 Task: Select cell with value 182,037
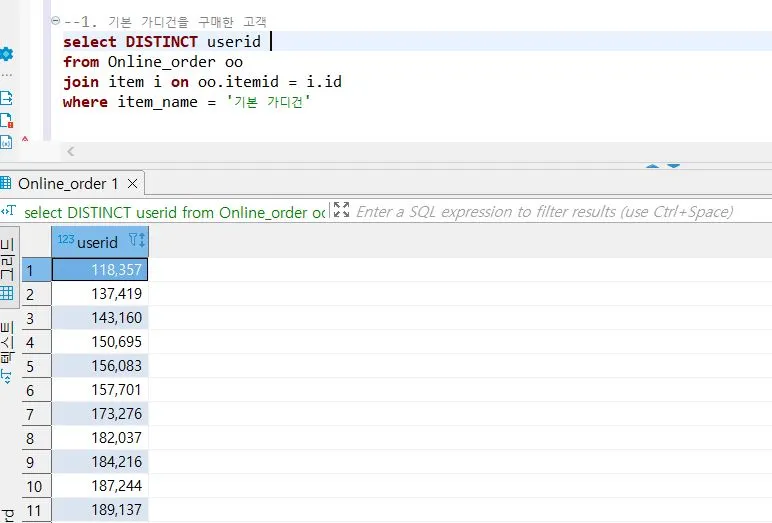[100, 438]
